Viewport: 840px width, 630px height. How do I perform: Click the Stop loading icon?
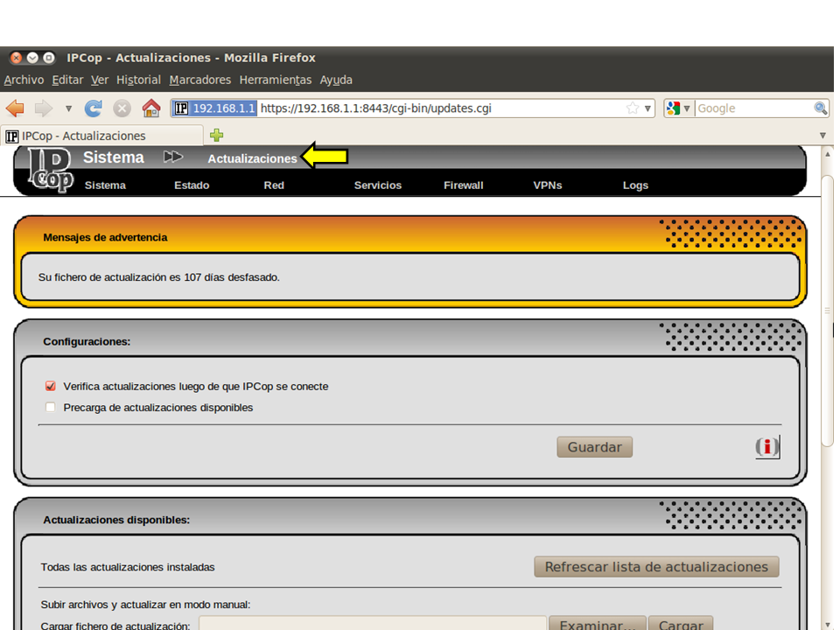point(122,108)
